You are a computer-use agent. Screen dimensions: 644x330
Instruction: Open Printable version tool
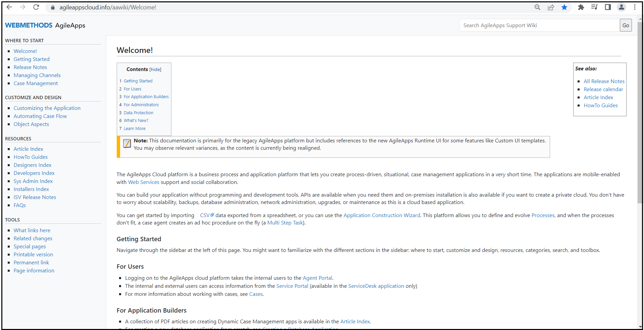33,255
